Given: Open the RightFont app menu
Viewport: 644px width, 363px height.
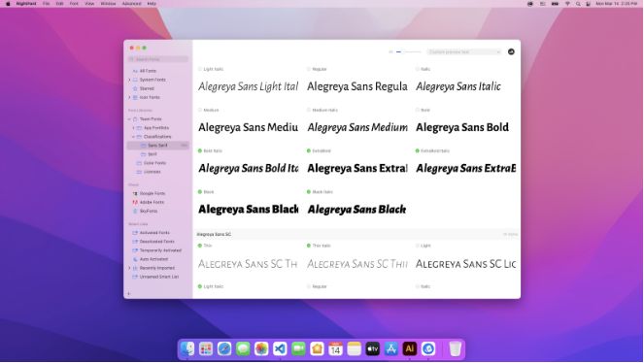Looking at the screenshot, I should point(26,4).
